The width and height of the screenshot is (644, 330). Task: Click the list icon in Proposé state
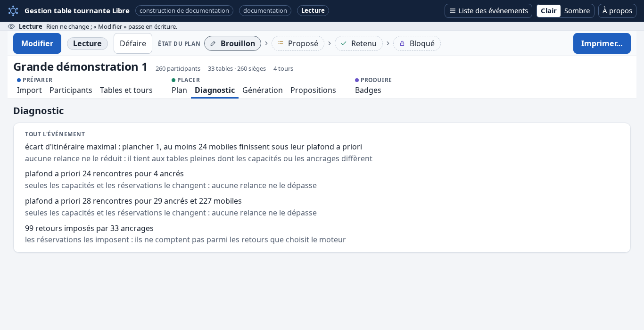point(281,43)
